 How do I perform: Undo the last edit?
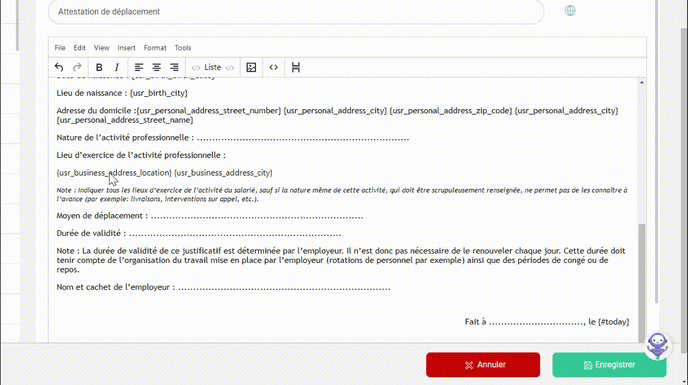coord(59,67)
